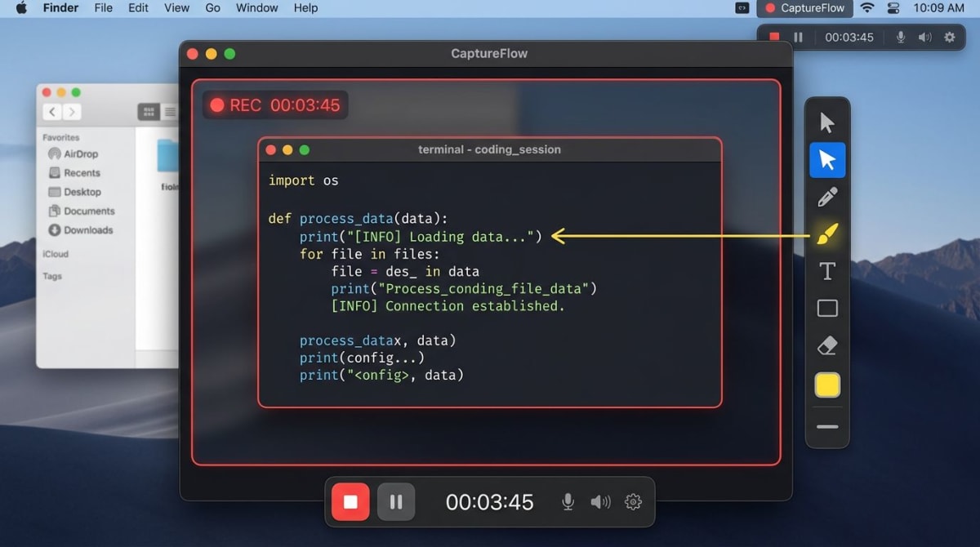Open Downloads in Finder sidebar
Image resolution: width=980 pixels, height=547 pixels.
81,230
